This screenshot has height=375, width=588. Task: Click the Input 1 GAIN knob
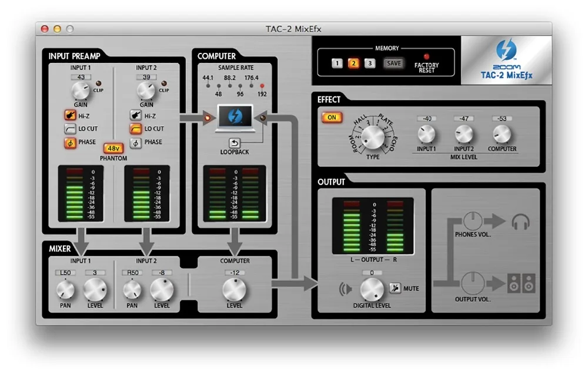[x=81, y=91]
